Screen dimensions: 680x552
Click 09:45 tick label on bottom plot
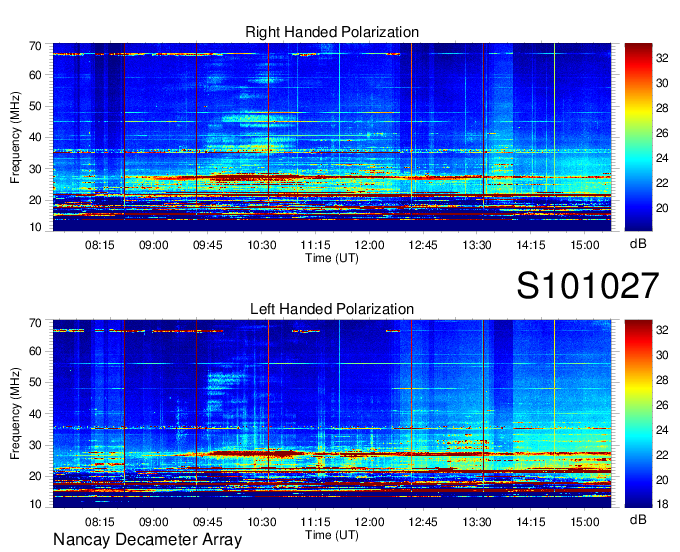[207, 522]
